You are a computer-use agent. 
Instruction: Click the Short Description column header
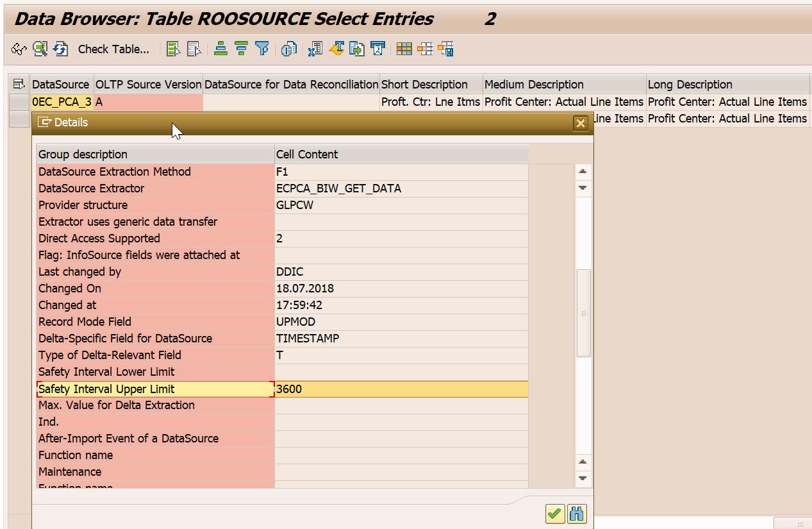431,85
